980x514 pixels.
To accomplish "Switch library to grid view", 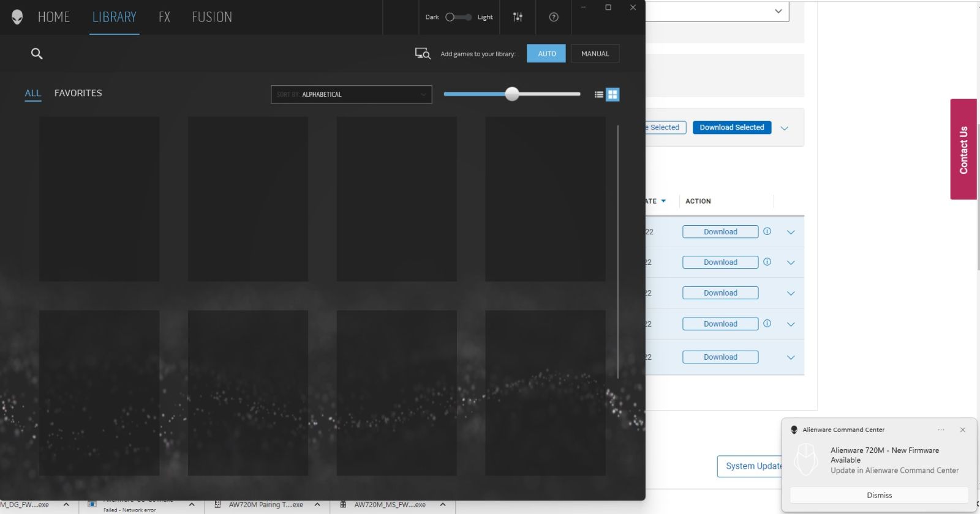I will click(612, 94).
